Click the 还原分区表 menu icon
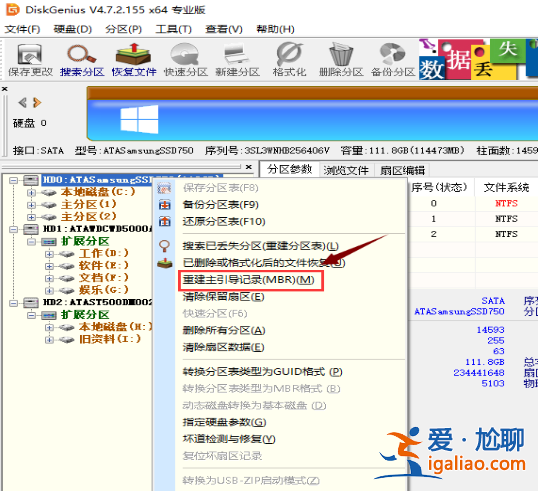Viewport: 538px width, 491px height. click(x=165, y=221)
